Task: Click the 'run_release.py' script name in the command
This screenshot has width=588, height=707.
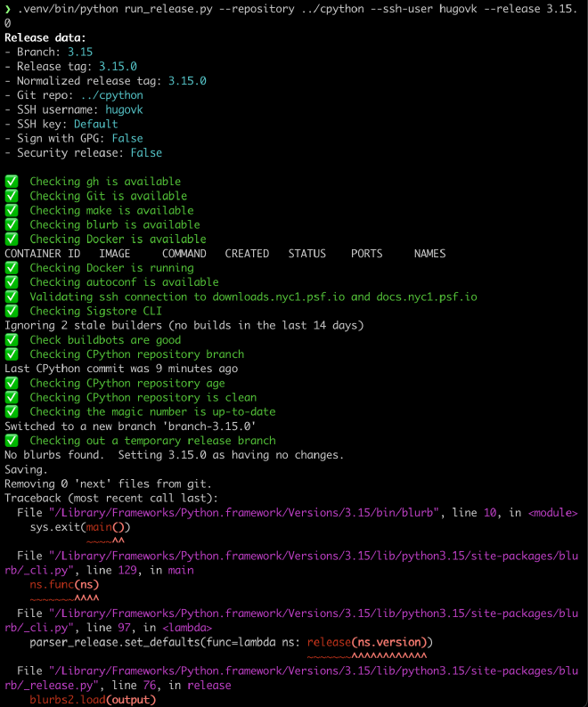Action: 168,9
